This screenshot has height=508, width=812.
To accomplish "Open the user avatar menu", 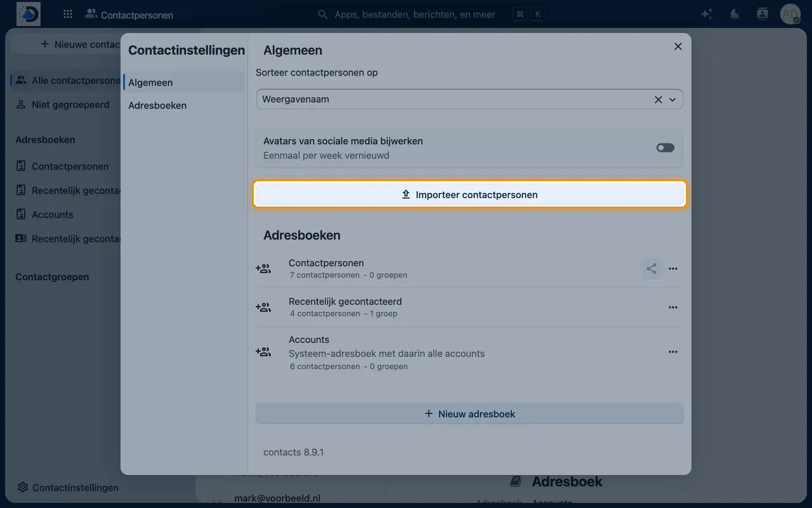I will [x=790, y=14].
